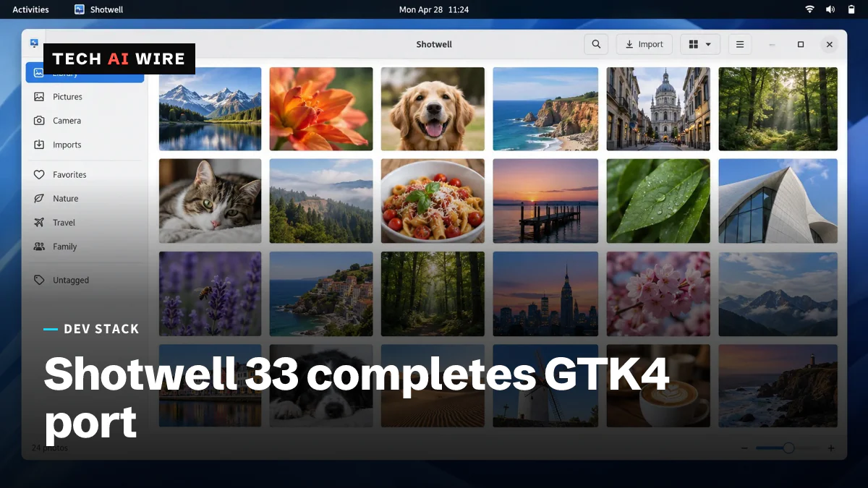Select the pier at sunset photo
Screen dimensions: 868x488
(545, 201)
